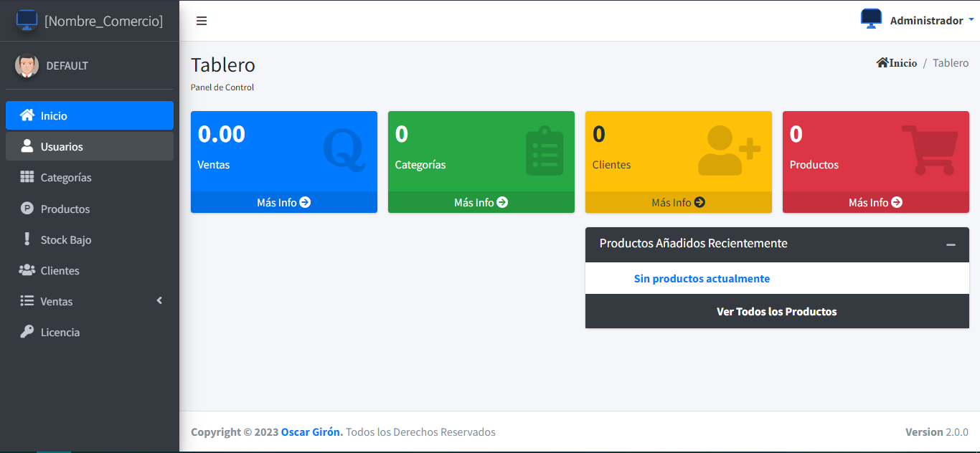Click Ver Todos los Productos button
Viewport: 980px width, 453px height.
click(x=776, y=312)
